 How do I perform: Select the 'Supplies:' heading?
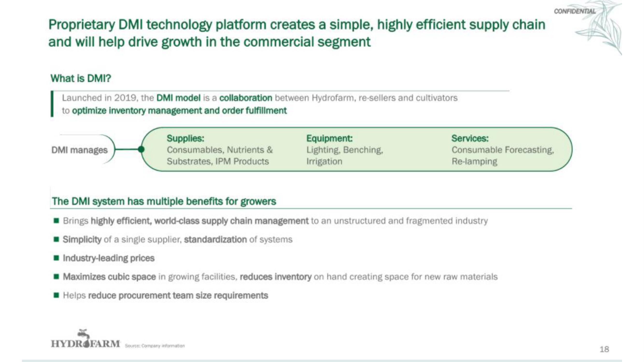[185, 138]
